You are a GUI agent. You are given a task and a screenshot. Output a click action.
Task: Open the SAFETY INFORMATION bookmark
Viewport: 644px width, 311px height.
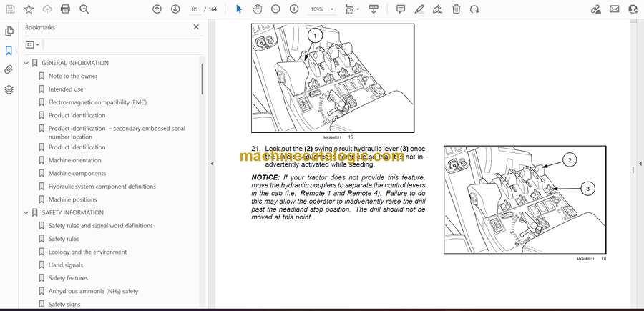[x=73, y=212]
